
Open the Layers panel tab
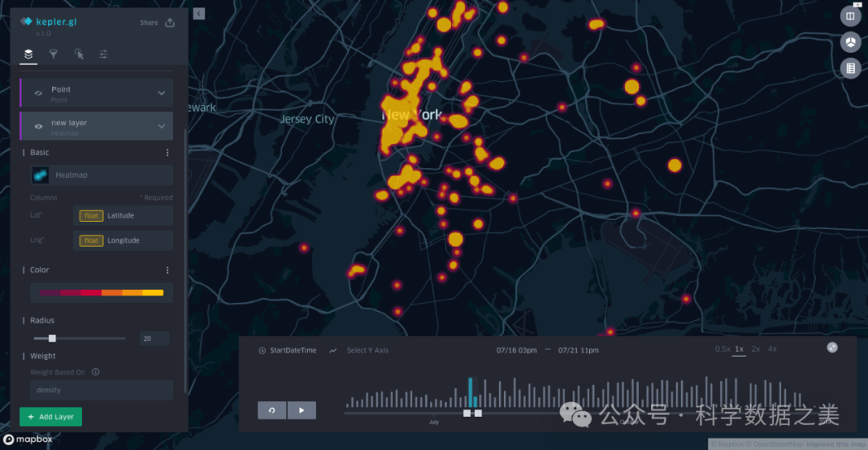[x=28, y=54]
